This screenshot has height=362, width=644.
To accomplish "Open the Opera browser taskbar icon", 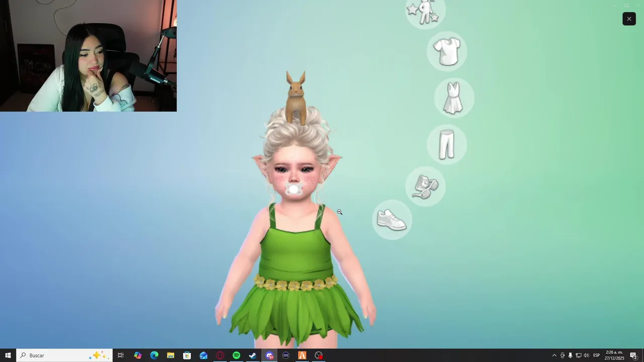I will click(x=220, y=355).
